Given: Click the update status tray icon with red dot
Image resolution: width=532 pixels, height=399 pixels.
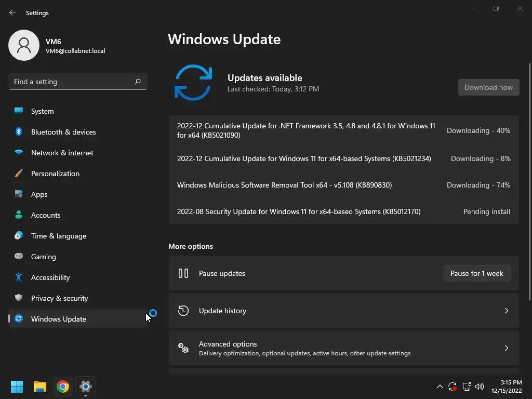Looking at the screenshot, I should coord(453,387).
